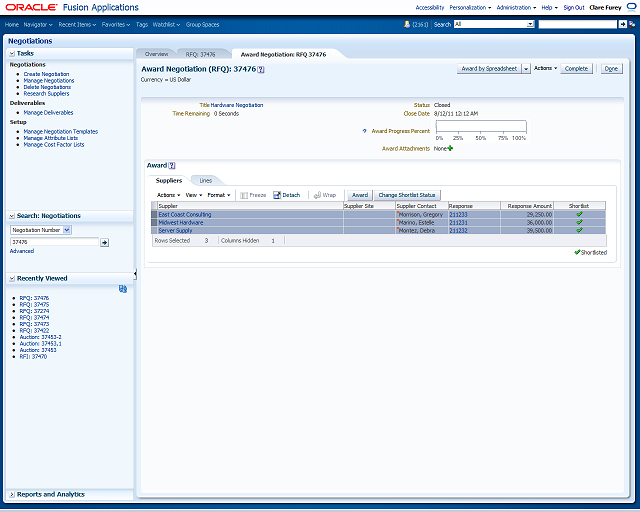Open the Personalization menu
Image resolution: width=640 pixels, height=512 pixels.
470,7
